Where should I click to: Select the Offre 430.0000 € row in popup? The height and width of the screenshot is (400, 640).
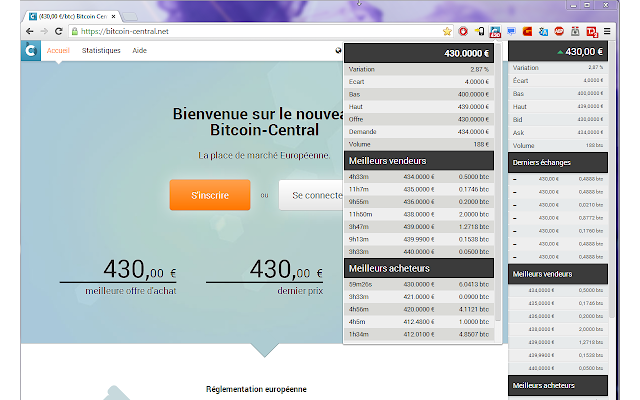[x=419, y=119]
